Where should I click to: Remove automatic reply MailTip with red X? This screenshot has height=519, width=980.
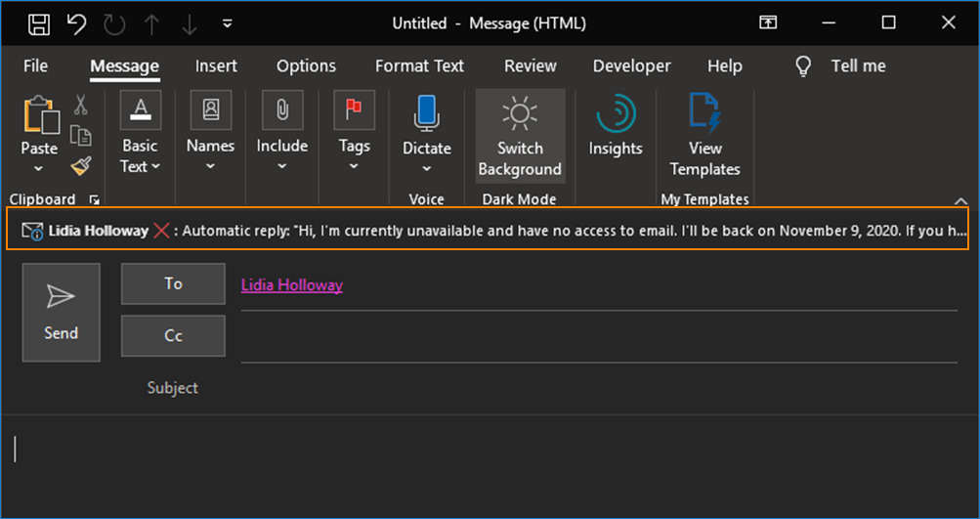point(162,231)
